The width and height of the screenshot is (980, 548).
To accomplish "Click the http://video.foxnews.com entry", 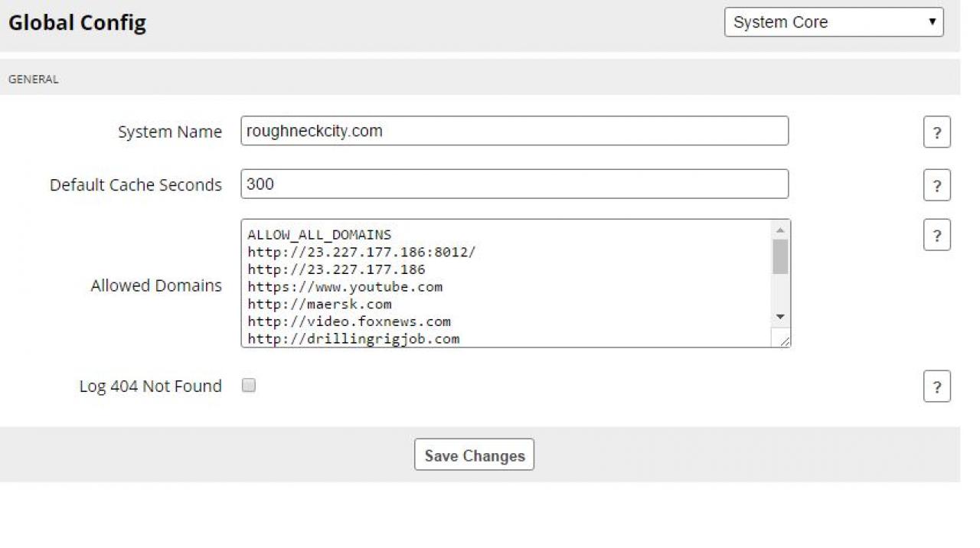I will tap(349, 321).
